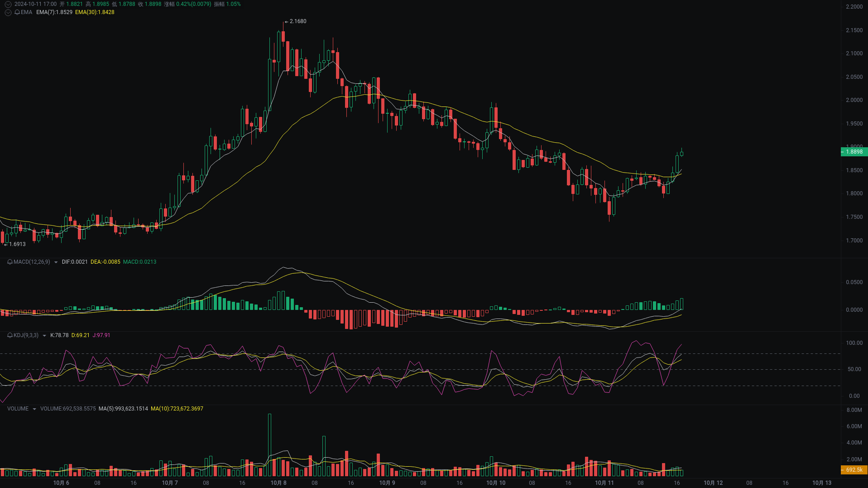The image size is (868, 488).
Task: Click the 100.00 KDJ axis label
Action: (854, 343)
